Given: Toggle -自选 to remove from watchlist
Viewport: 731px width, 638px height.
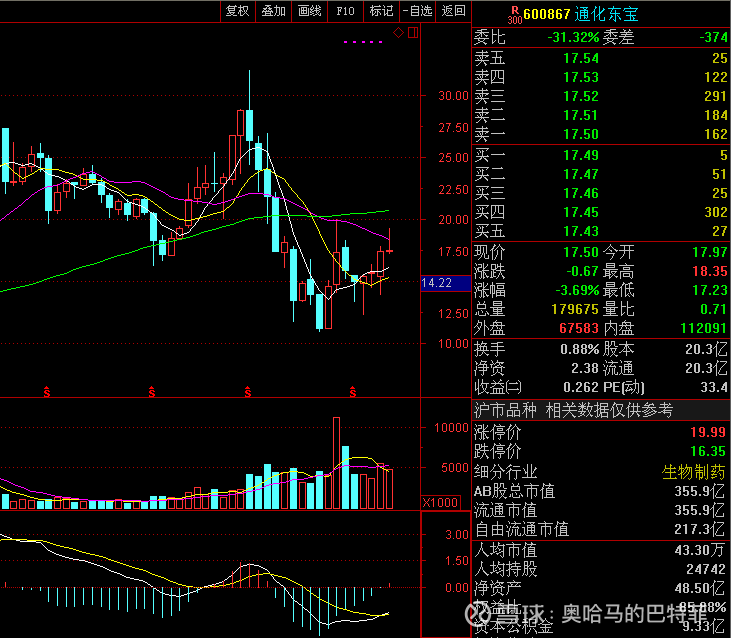Looking at the screenshot, I should 417,11.
